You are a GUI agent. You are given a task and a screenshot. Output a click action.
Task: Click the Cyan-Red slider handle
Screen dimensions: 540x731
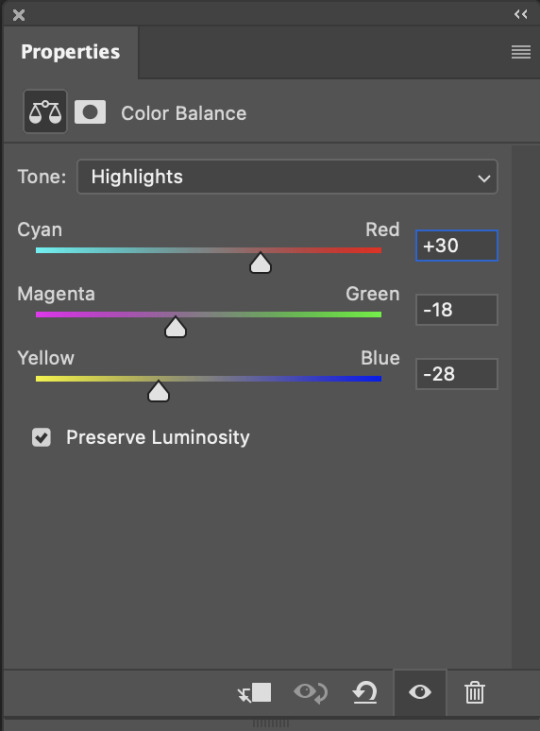pos(260,263)
